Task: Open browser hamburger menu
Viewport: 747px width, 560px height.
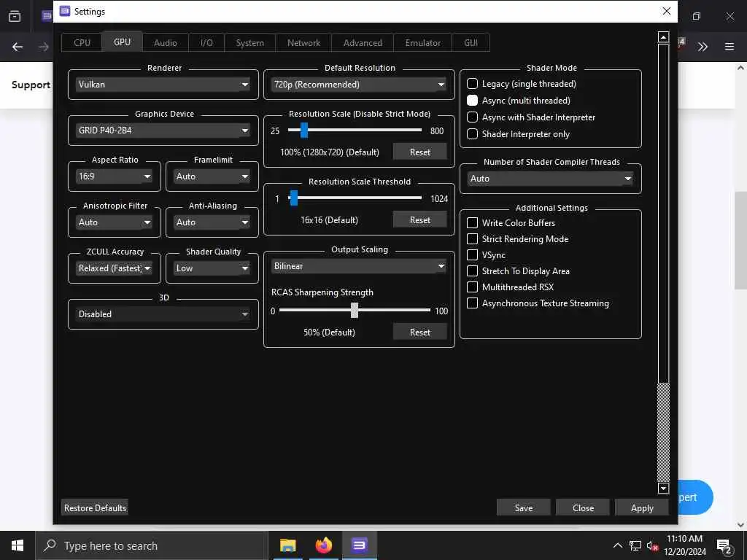Action: [x=729, y=47]
